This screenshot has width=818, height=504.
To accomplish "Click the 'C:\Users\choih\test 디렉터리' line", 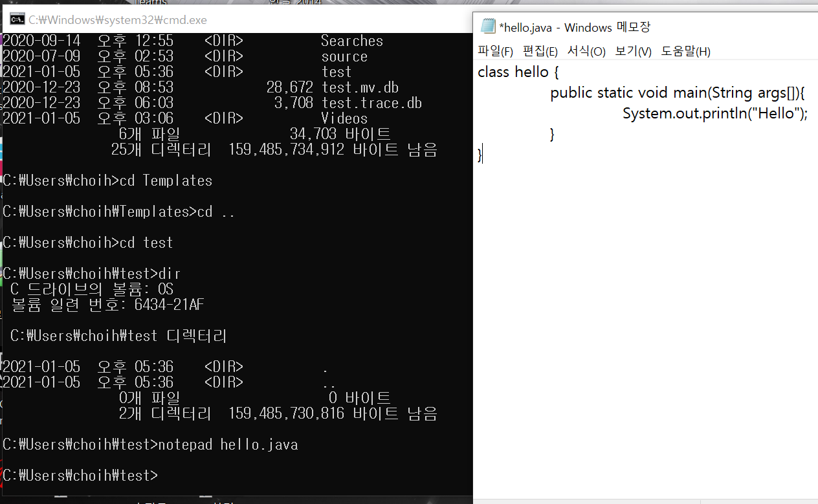I will click(118, 336).
